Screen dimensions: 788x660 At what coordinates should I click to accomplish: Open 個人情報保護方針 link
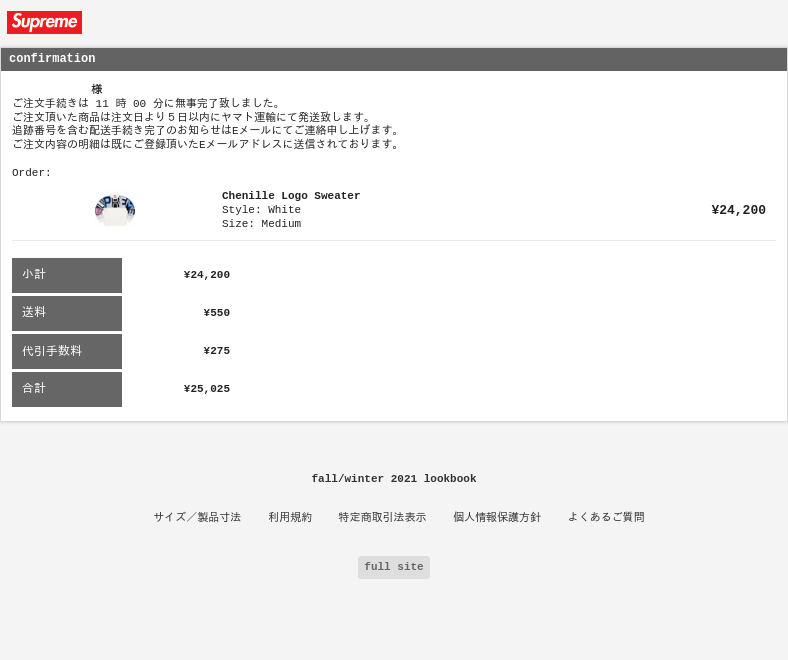point(497,517)
